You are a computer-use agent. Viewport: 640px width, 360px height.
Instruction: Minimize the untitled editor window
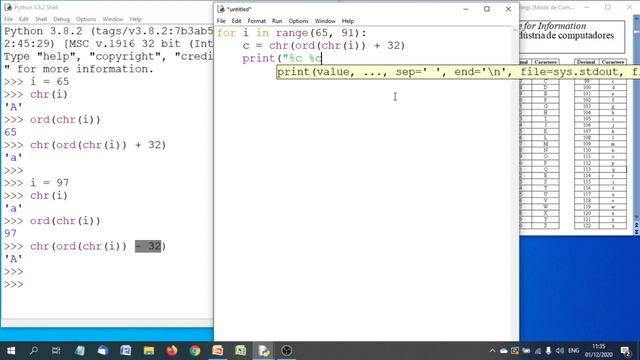[x=466, y=9]
